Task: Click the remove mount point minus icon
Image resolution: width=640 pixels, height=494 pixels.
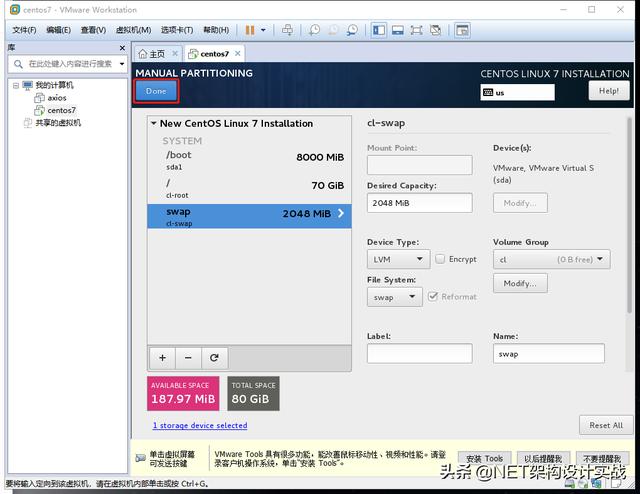Action: [188, 358]
